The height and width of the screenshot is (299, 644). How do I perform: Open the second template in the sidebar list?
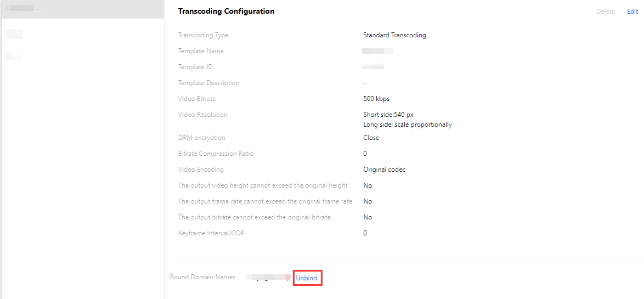pyautogui.click(x=13, y=34)
